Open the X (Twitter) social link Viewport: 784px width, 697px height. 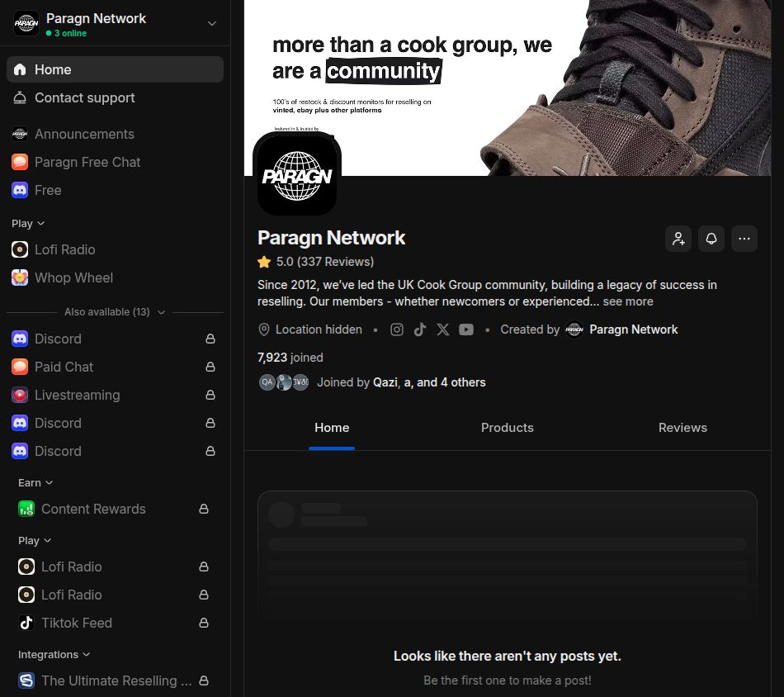pos(443,330)
